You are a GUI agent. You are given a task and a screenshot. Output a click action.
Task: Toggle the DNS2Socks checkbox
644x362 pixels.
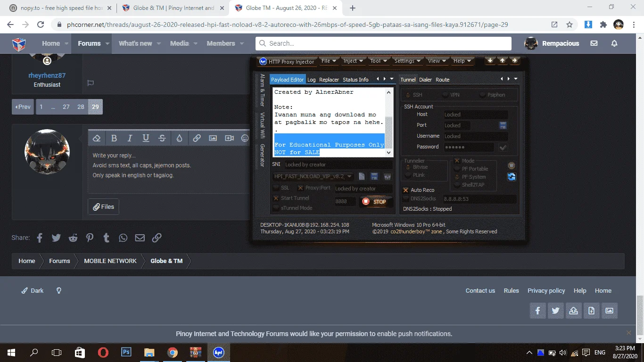tap(406, 198)
